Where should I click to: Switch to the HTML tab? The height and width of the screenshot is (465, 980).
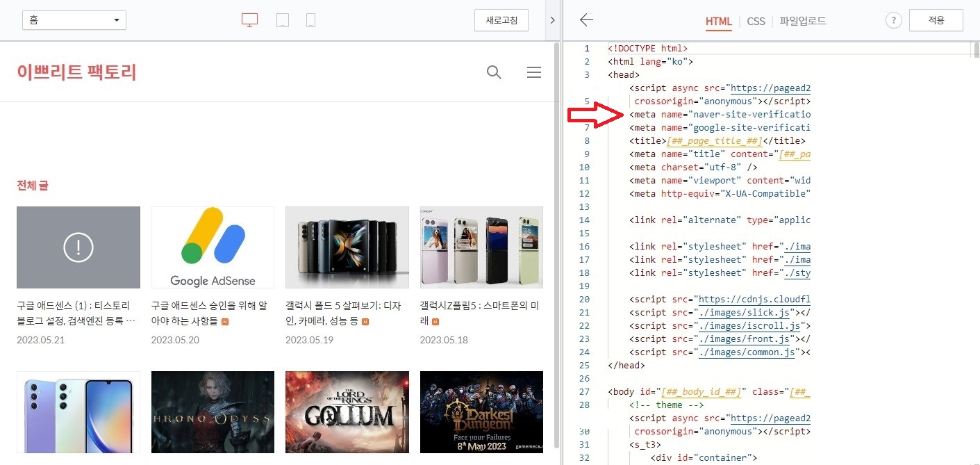point(719,21)
